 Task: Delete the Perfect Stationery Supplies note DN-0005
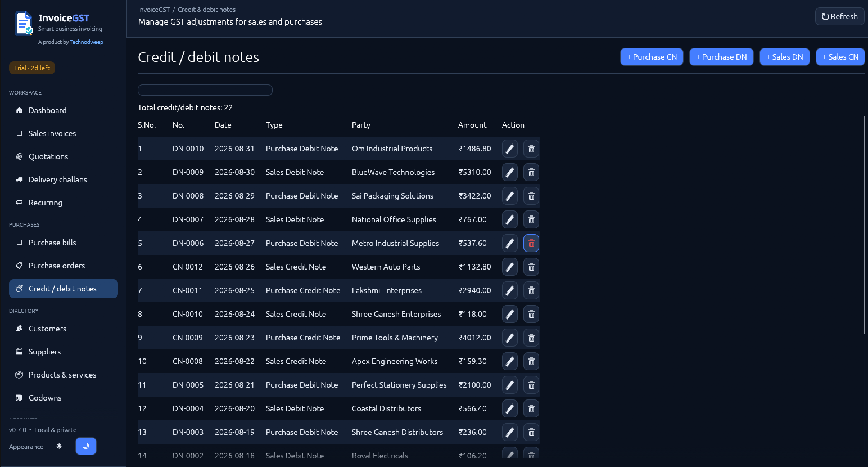(x=531, y=385)
